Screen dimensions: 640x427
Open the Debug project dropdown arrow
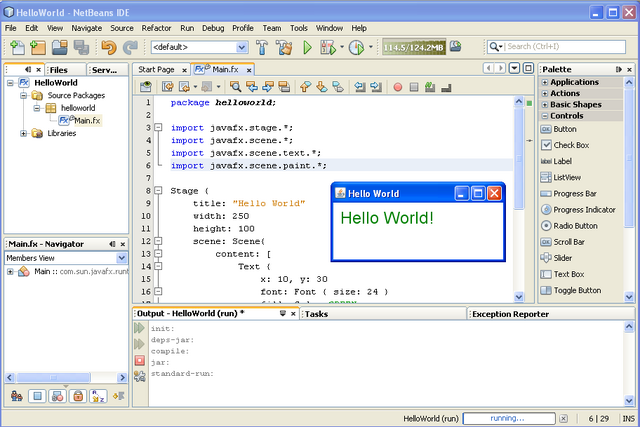[x=342, y=47]
